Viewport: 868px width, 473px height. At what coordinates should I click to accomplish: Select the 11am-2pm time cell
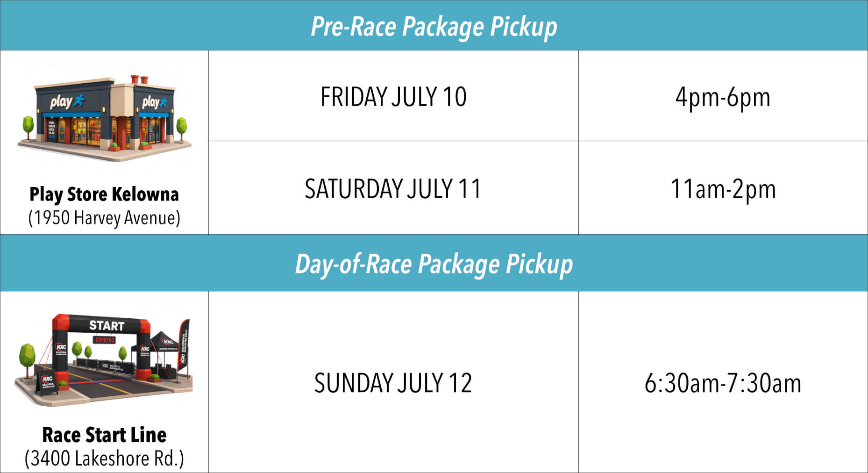point(723,188)
